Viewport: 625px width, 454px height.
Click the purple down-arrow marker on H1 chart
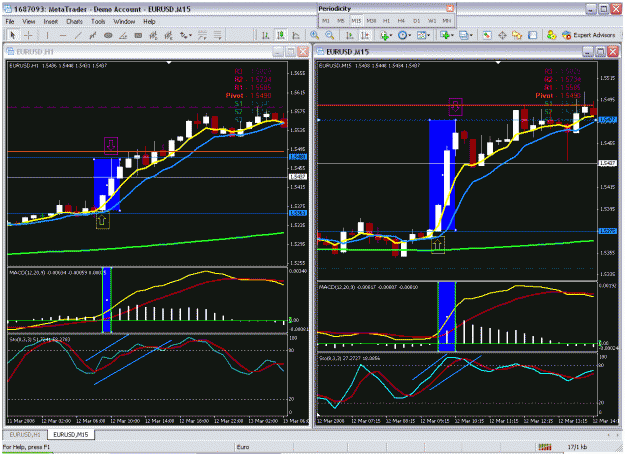point(111,146)
